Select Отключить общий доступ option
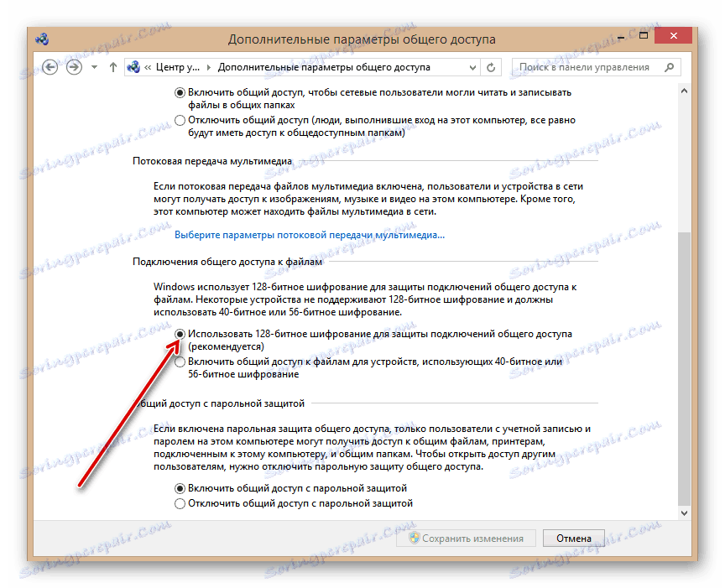The image size is (725, 588). coord(181,120)
